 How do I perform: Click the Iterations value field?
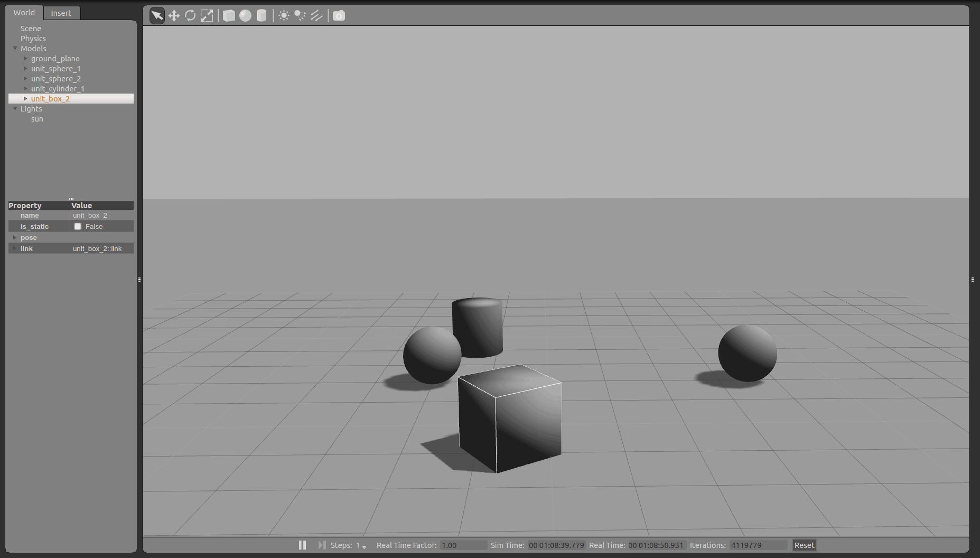tap(758, 545)
